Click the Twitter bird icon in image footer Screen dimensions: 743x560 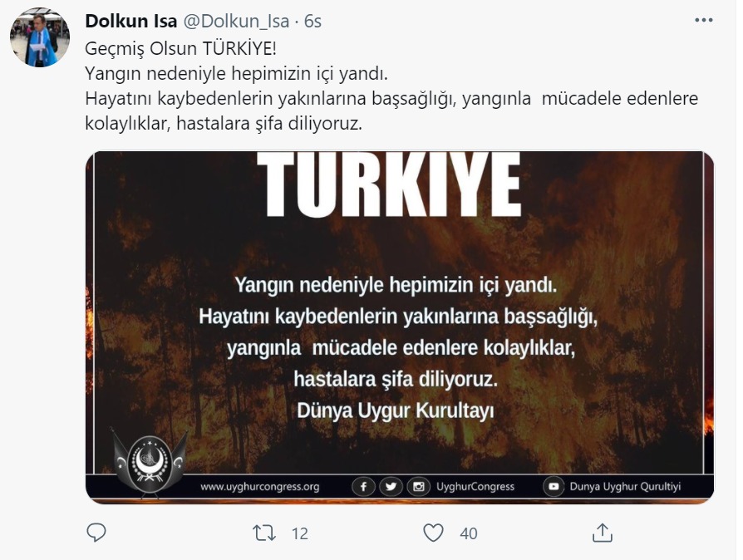391,487
